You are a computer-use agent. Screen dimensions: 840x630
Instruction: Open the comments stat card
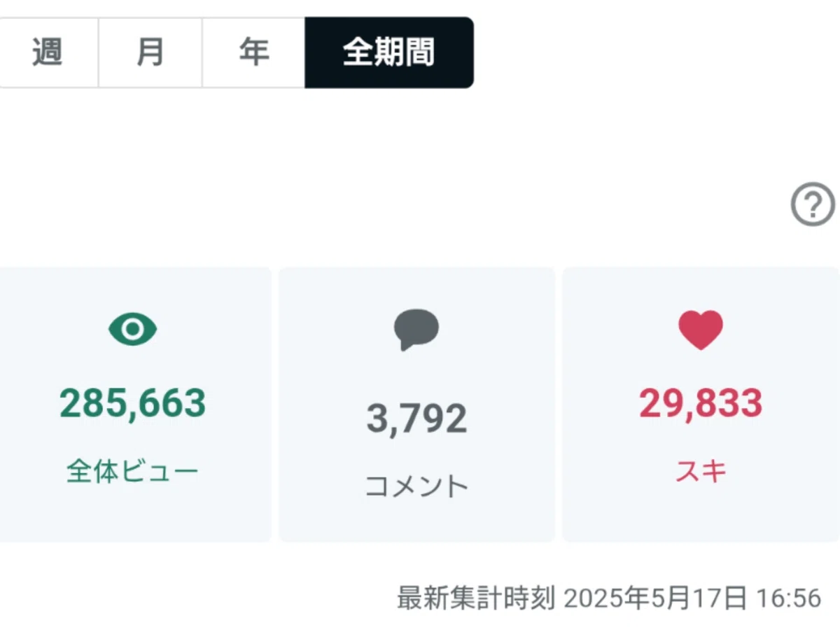(x=416, y=404)
